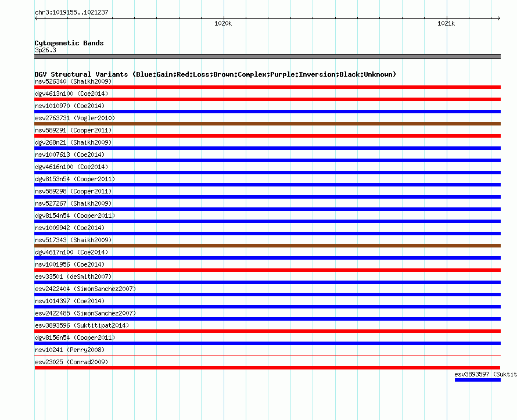Click the brown complex bar under esv2763731

coord(267,124)
